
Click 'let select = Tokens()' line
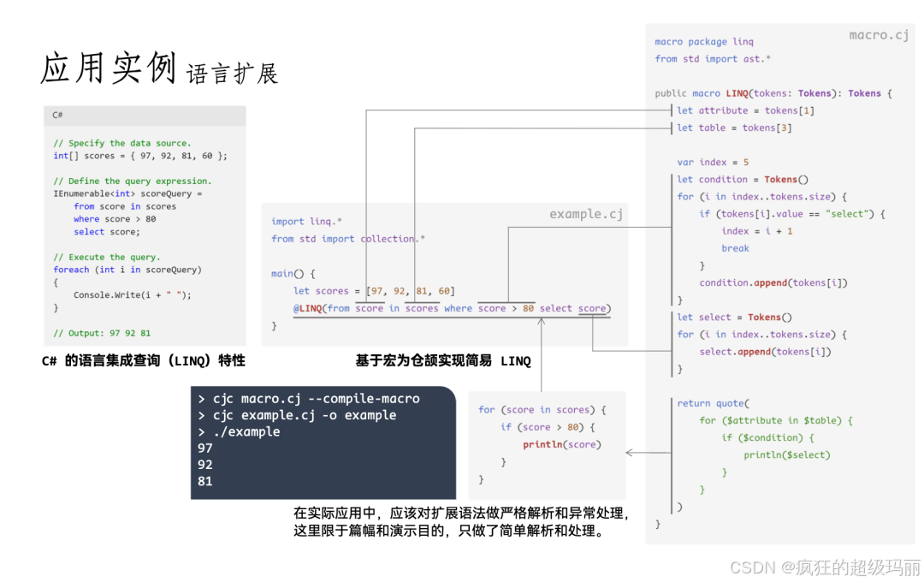click(734, 318)
